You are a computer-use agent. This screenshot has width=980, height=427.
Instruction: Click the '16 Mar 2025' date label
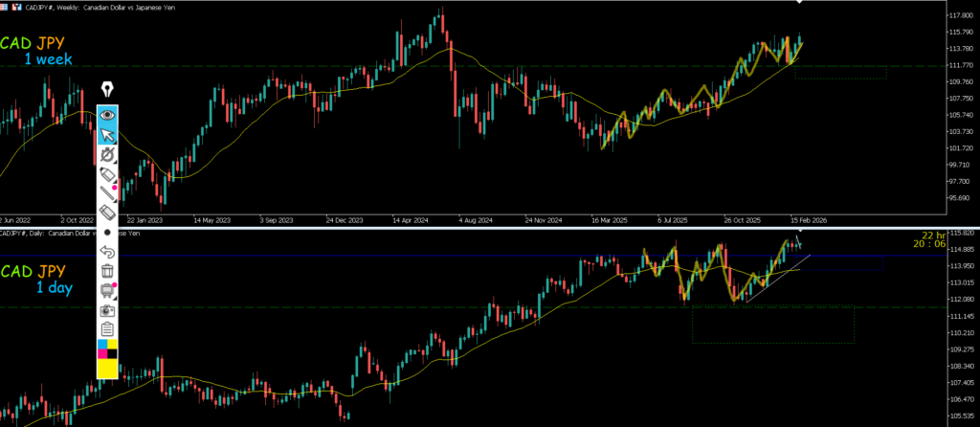click(610, 221)
